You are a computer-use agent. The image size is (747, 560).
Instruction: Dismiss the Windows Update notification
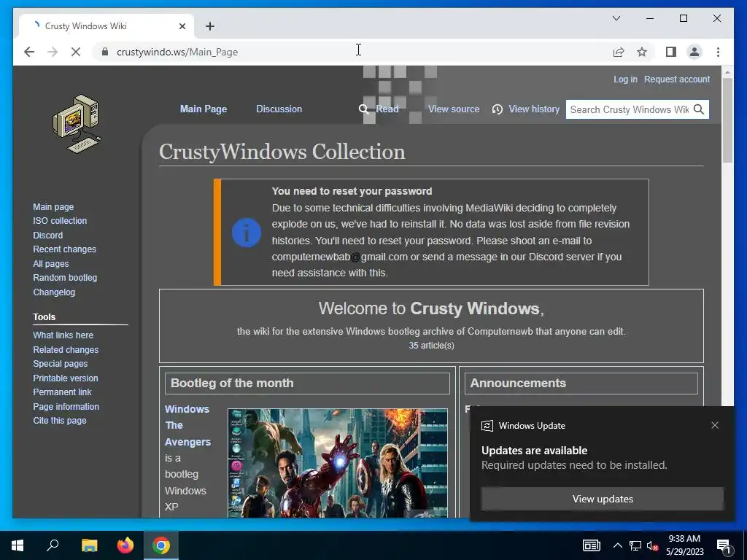click(715, 425)
